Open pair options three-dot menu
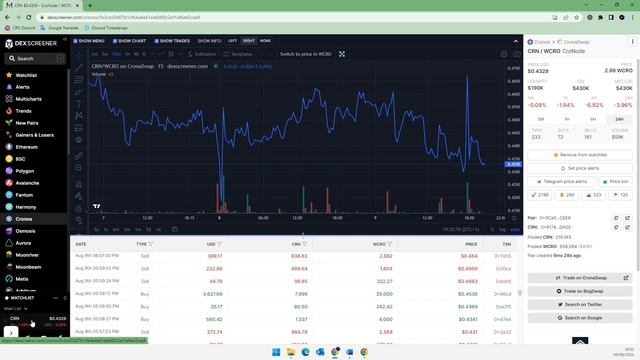 [632, 42]
